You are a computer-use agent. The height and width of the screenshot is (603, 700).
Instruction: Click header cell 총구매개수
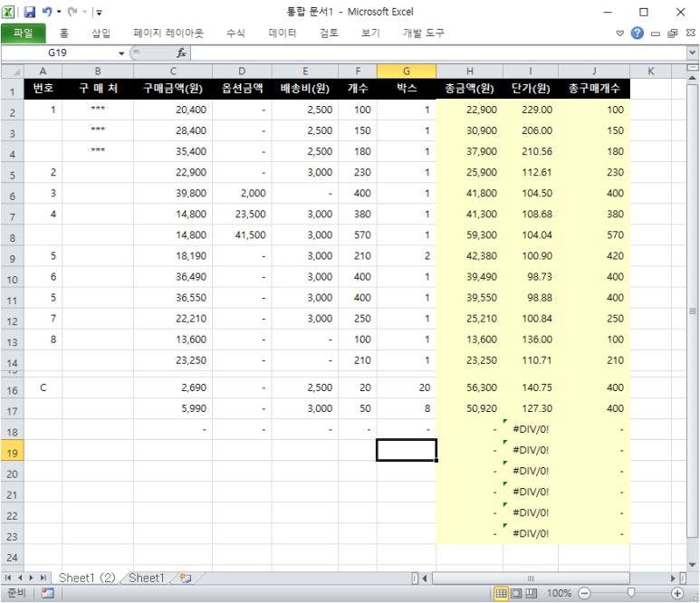point(594,89)
